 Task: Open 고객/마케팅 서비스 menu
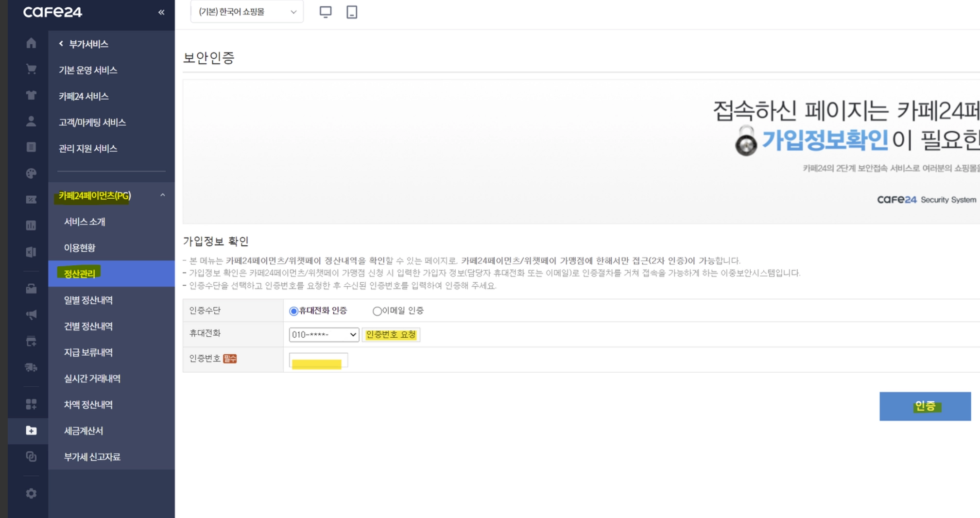92,122
